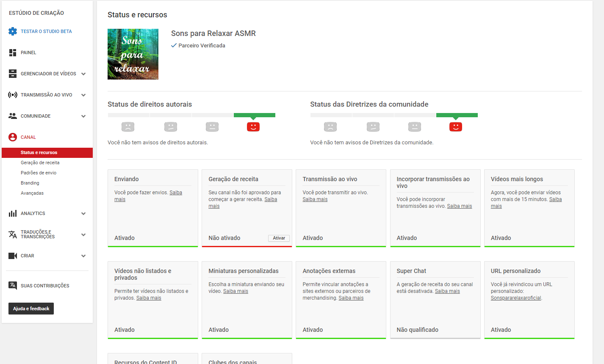Click Testar o Studio Beta link
This screenshot has width=604, height=364.
pyautogui.click(x=46, y=31)
